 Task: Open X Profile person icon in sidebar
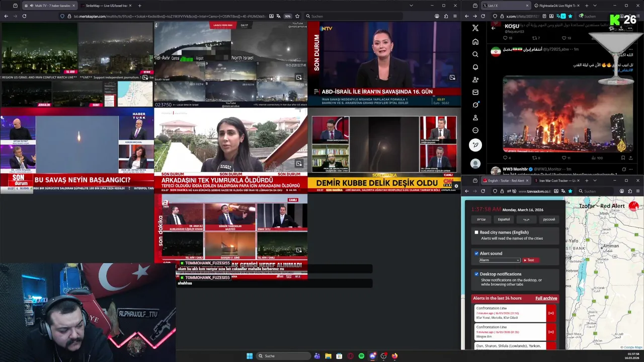pos(475,118)
